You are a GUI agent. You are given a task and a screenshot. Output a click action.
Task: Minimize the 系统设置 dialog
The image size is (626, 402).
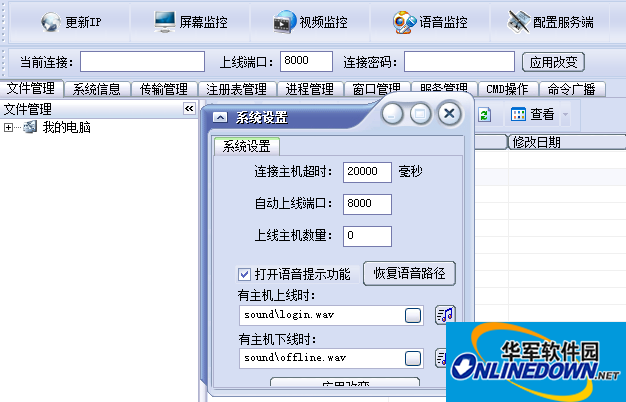tap(392, 114)
